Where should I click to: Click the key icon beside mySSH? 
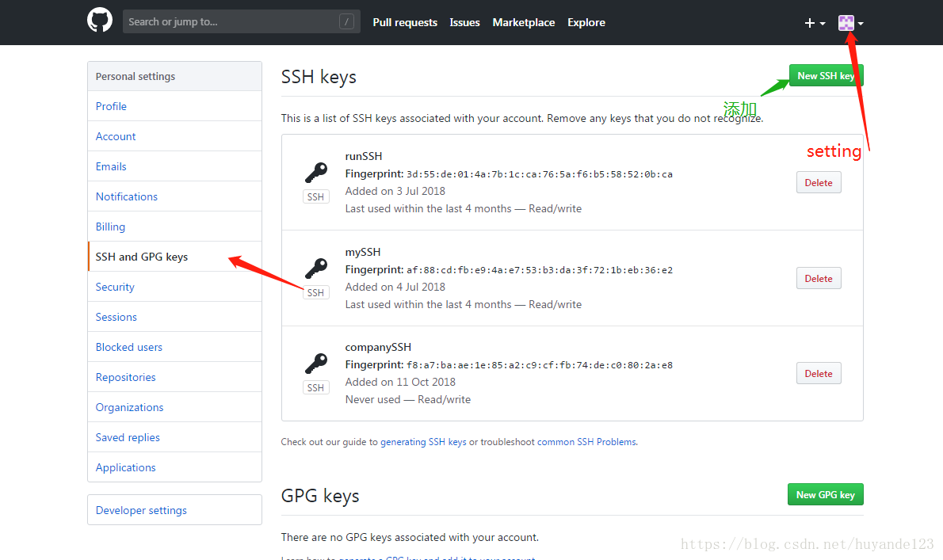(316, 268)
